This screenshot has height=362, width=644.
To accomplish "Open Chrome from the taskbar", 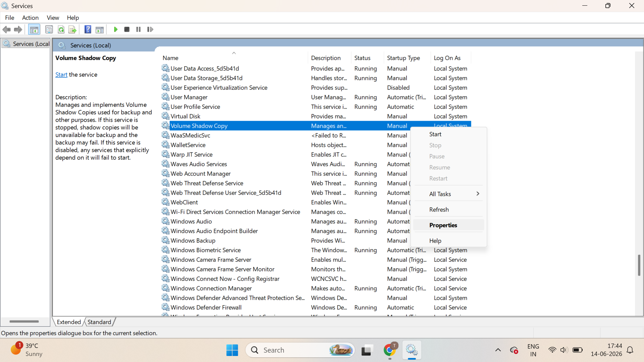I will 389,350.
